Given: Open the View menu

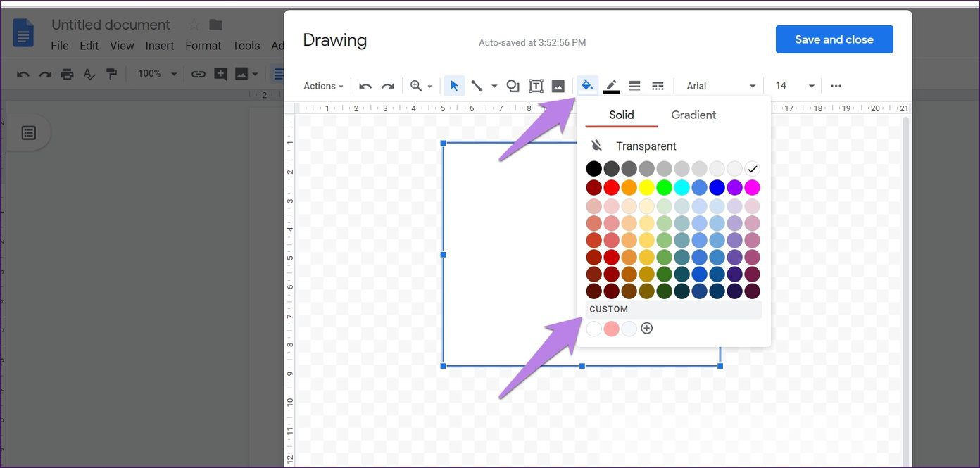Looking at the screenshot, I should pyautogui.click(x=122, y=46).
